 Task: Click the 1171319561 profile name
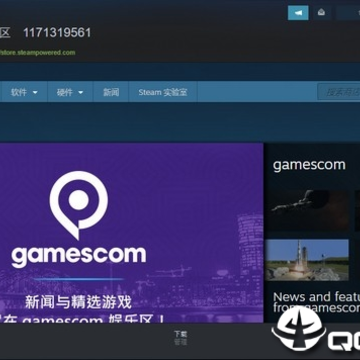coord(57,33)
